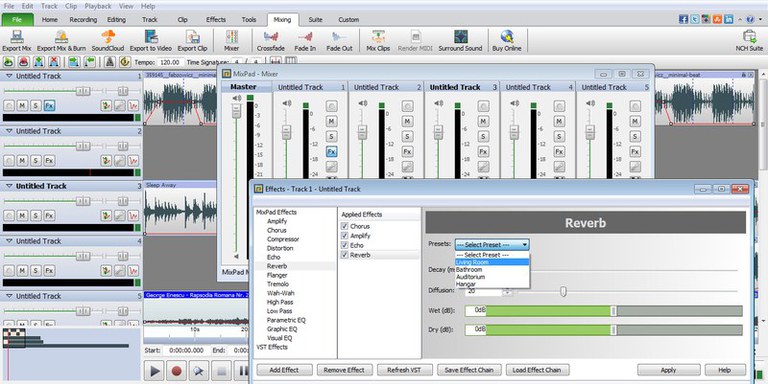The height and width of the screenshot is (384, 768).
Task: Click the Master fader handle in mixer
Action: coord(236,111)
